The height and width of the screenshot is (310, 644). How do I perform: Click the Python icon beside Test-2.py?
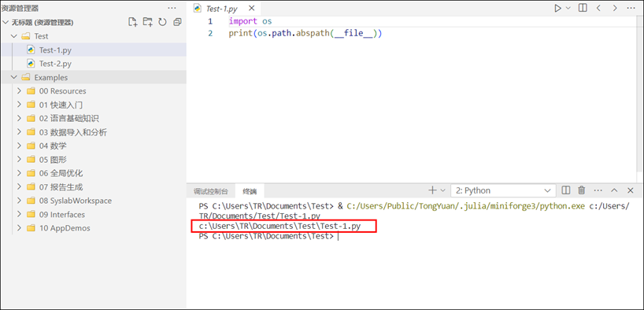[31, 63]
